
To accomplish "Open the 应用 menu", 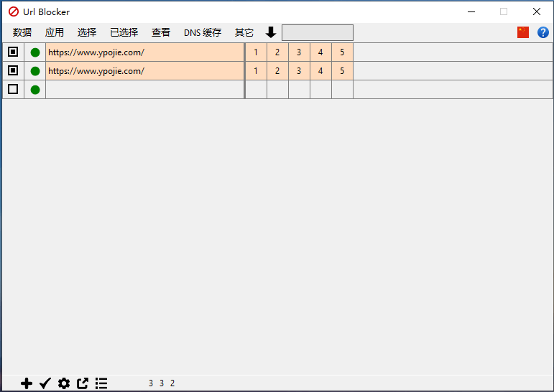I will [x=55, y=32].
